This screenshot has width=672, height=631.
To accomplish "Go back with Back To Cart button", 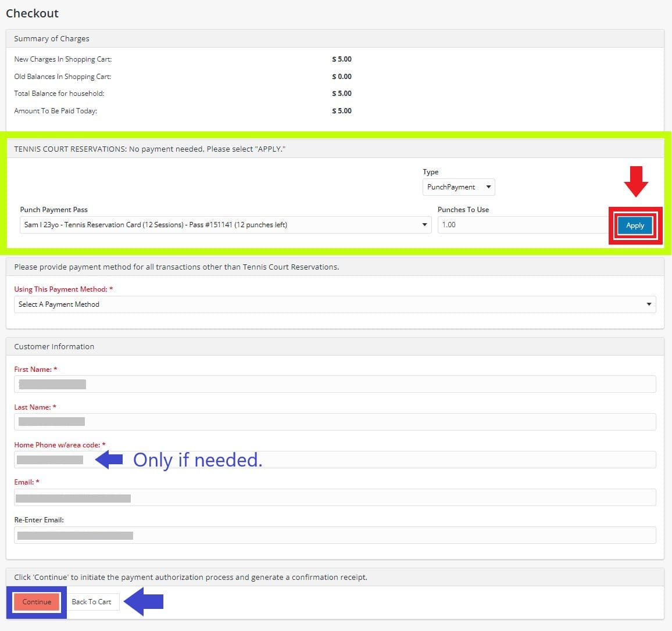I will (x=91, y=602).
